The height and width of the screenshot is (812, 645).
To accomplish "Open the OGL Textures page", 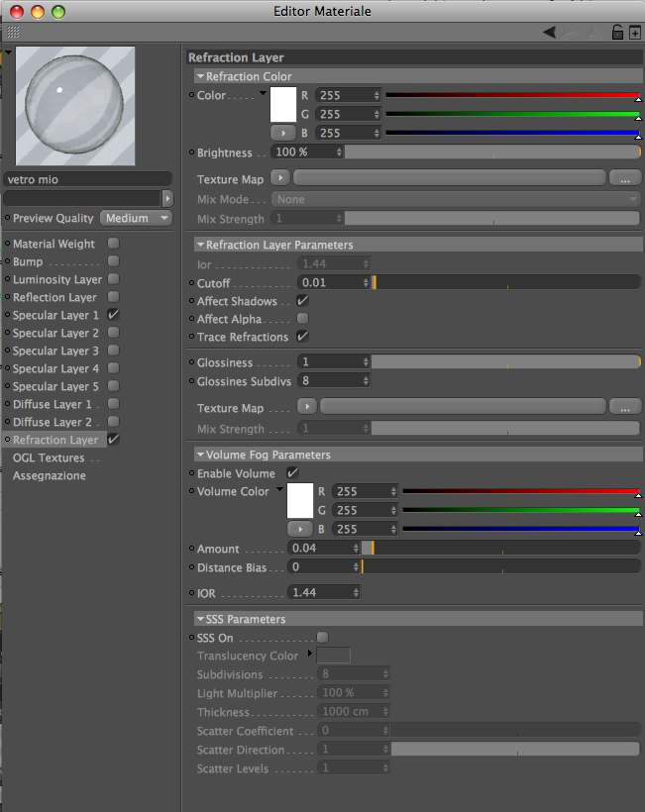I will click(49, 457).
